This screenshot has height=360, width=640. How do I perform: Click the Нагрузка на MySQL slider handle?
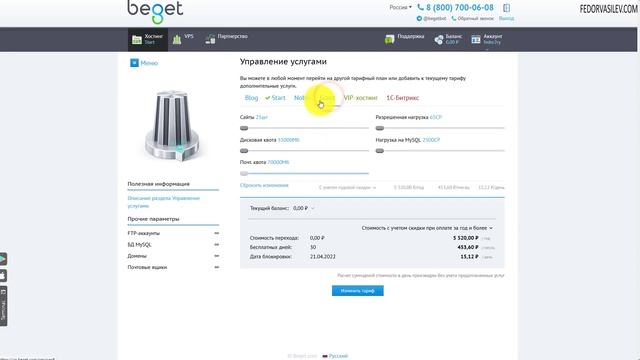point(380,151)
